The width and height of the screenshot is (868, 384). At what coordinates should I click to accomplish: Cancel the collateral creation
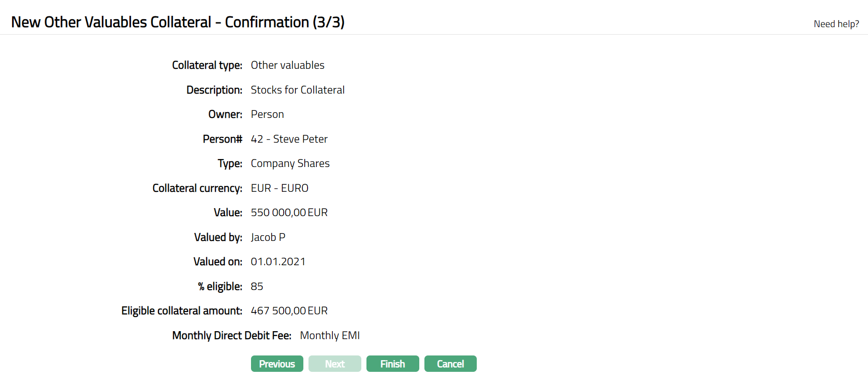pyautogui.click(x=450, y=364)
